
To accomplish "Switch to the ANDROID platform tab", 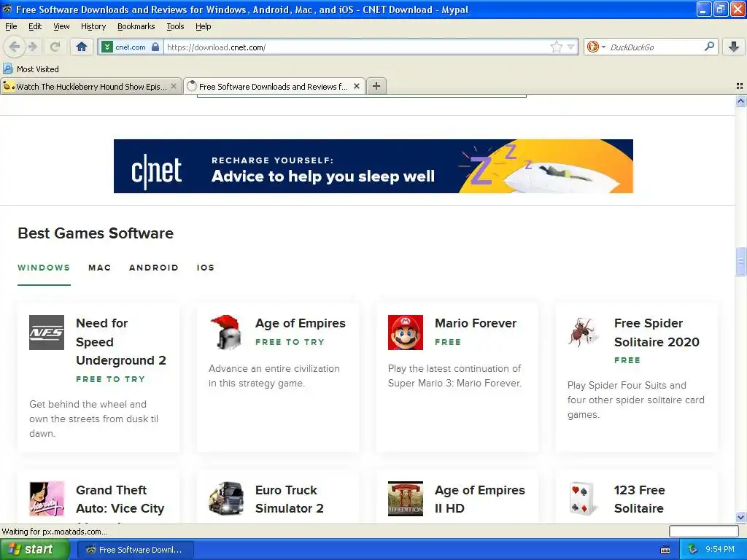I will (153, 268).
